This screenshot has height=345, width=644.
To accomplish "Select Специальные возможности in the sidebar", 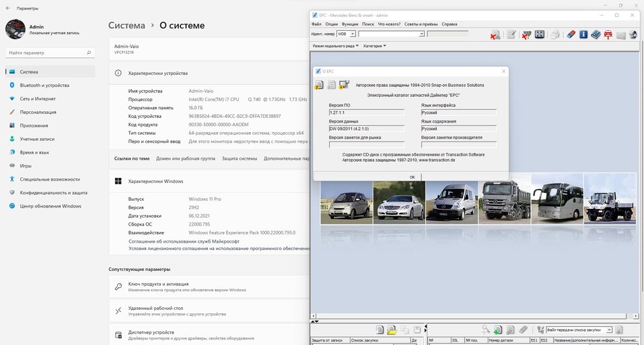I will [50, 179].
